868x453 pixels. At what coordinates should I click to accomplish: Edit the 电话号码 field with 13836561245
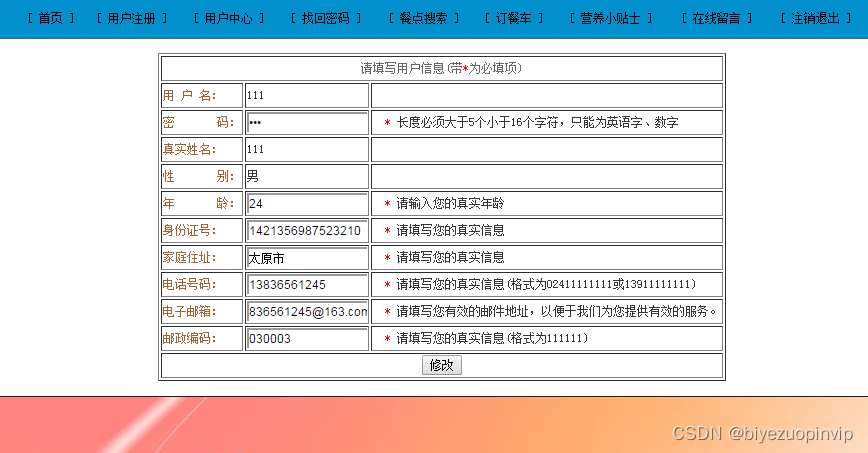pyautogui.click(x=307, y=285)
